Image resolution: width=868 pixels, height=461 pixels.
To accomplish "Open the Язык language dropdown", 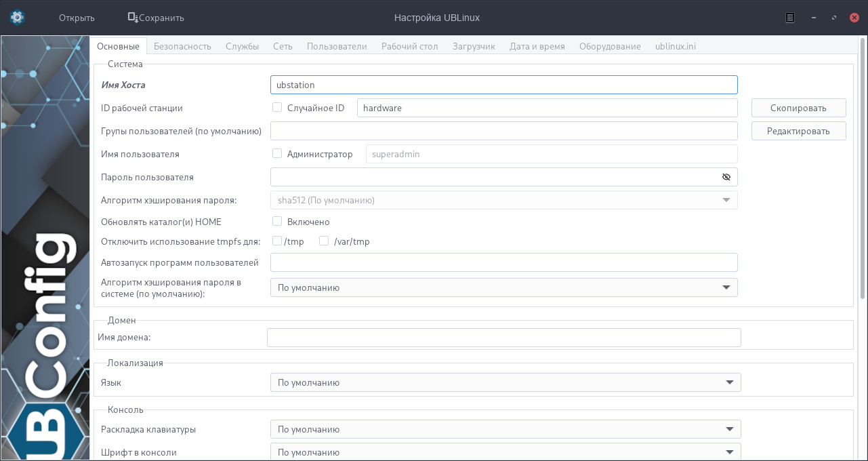I will pos(505,382).
